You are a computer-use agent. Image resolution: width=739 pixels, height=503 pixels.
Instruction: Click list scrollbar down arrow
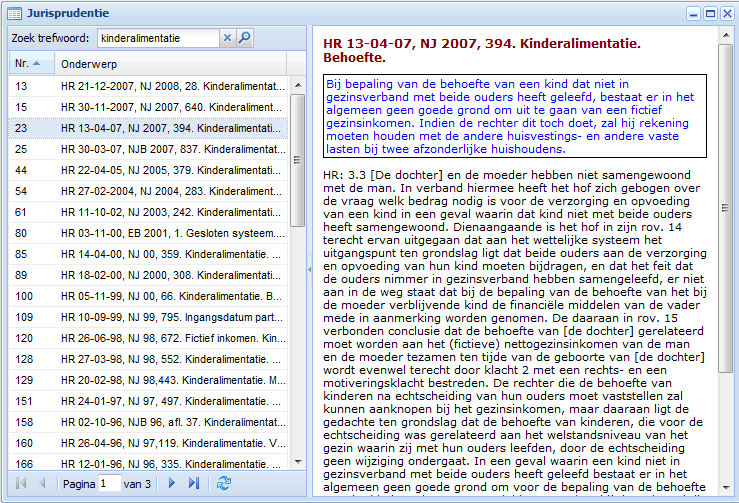pos(298,462)
